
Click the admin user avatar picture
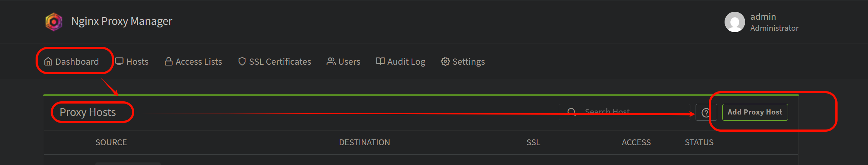[734, 22]
